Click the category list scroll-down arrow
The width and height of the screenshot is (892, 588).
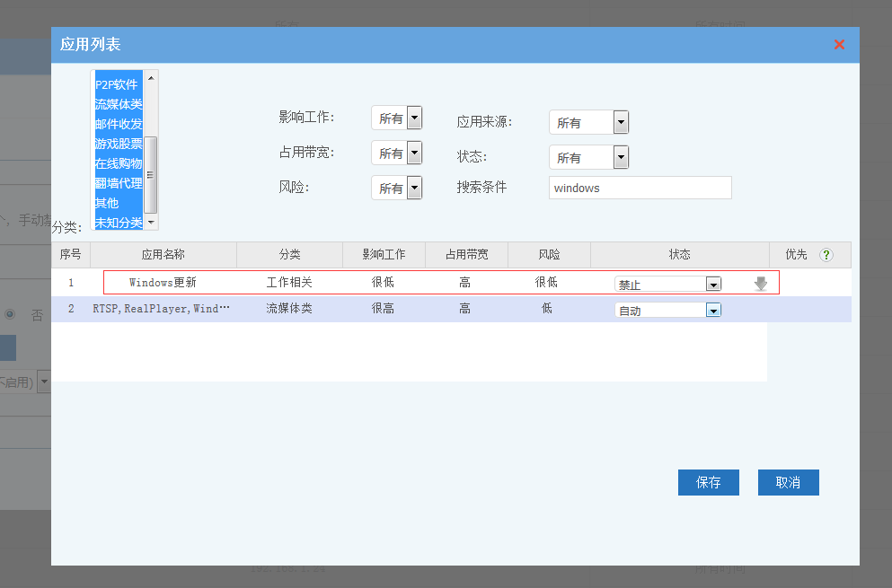click(151, 222)
